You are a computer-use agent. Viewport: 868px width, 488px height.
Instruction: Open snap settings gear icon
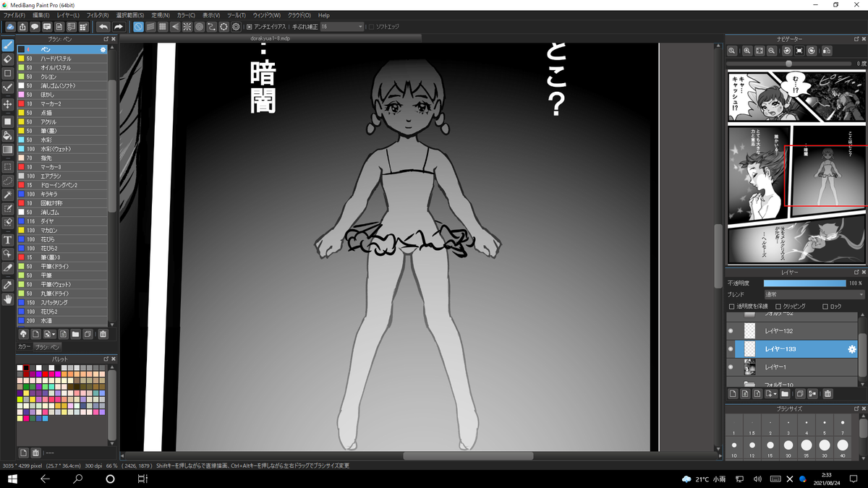[236, 27]
